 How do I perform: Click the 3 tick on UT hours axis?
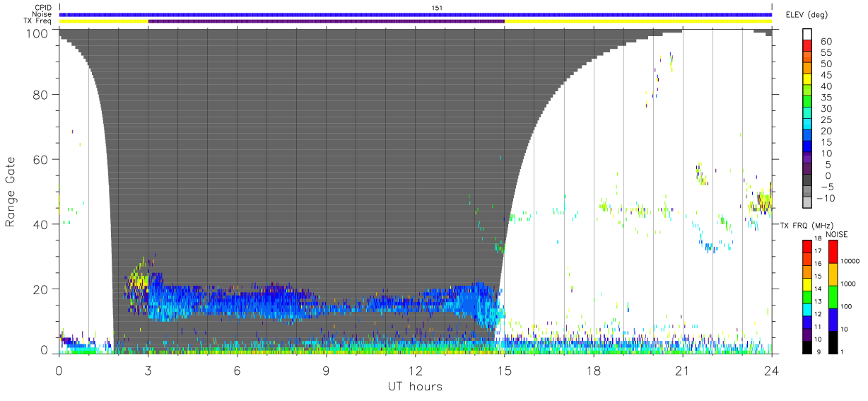[x=148, y=370]
